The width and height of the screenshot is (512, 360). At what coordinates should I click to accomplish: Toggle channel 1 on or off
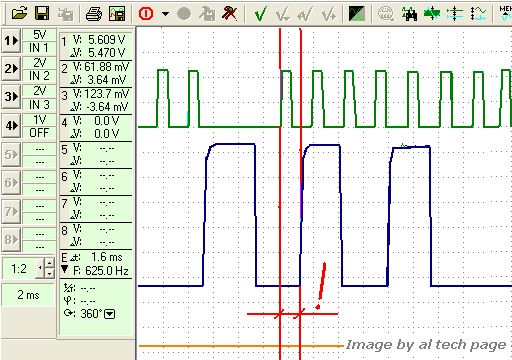[11, 41]
